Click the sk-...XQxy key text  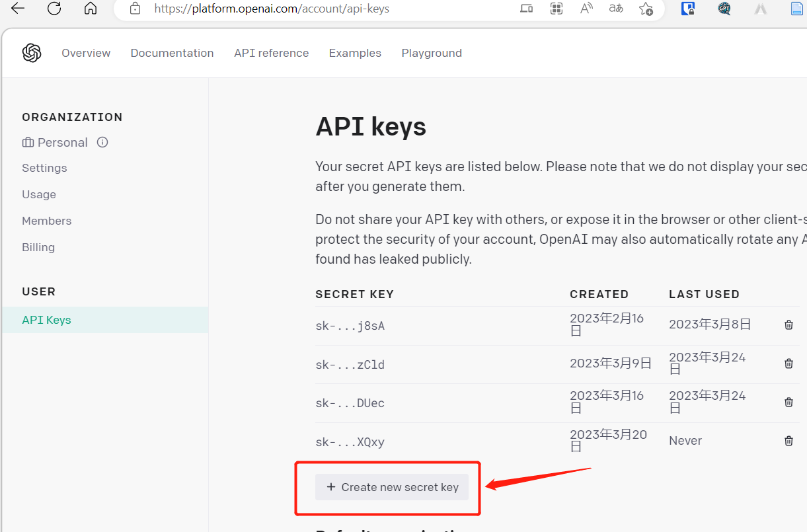[350, 441]
